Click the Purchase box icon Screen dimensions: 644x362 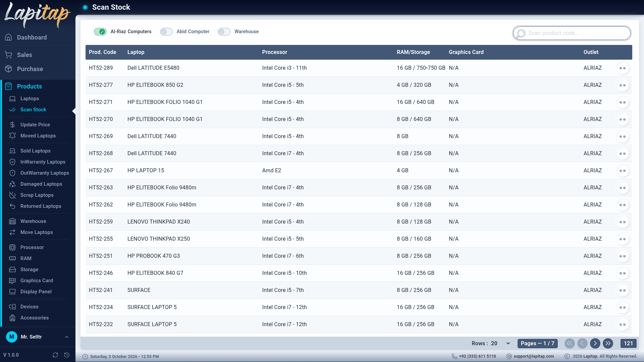click(x=9, y=69)
